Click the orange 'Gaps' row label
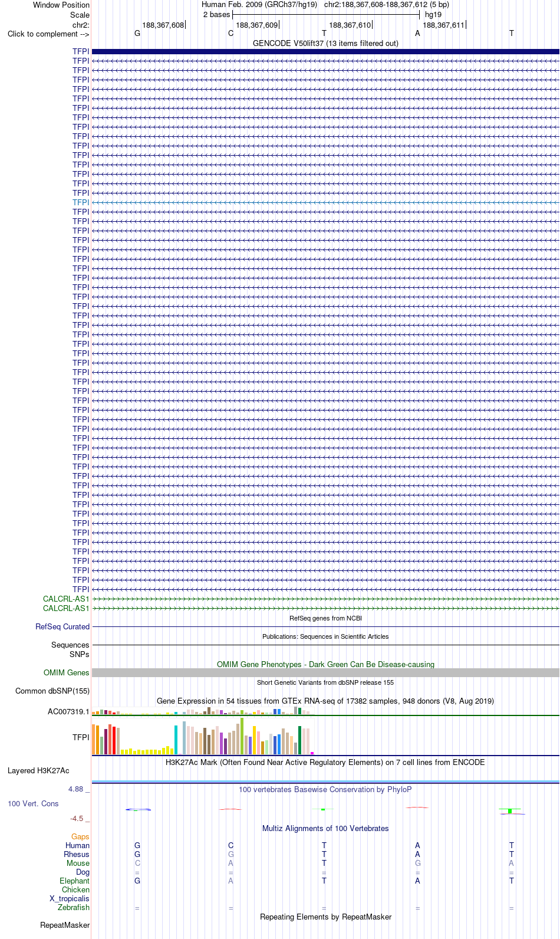560x939 pixels. 80,836
